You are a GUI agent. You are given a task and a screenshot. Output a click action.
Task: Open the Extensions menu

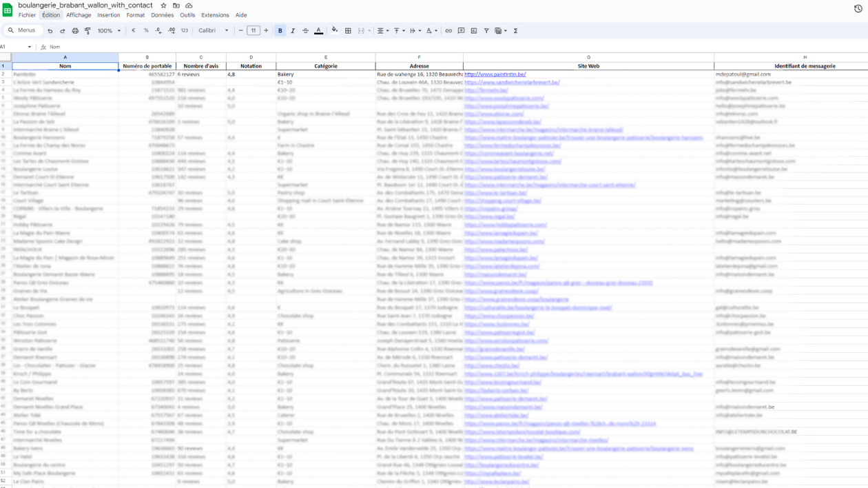click(x=215, y=15)
